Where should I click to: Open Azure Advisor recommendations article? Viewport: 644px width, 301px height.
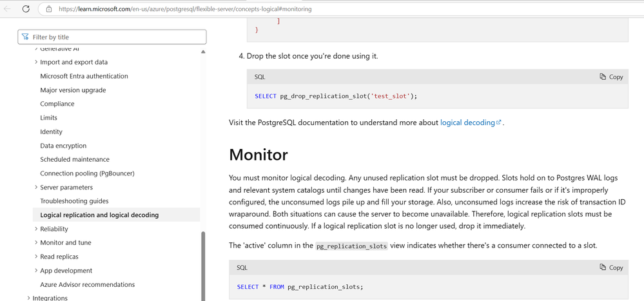point(88,285)
